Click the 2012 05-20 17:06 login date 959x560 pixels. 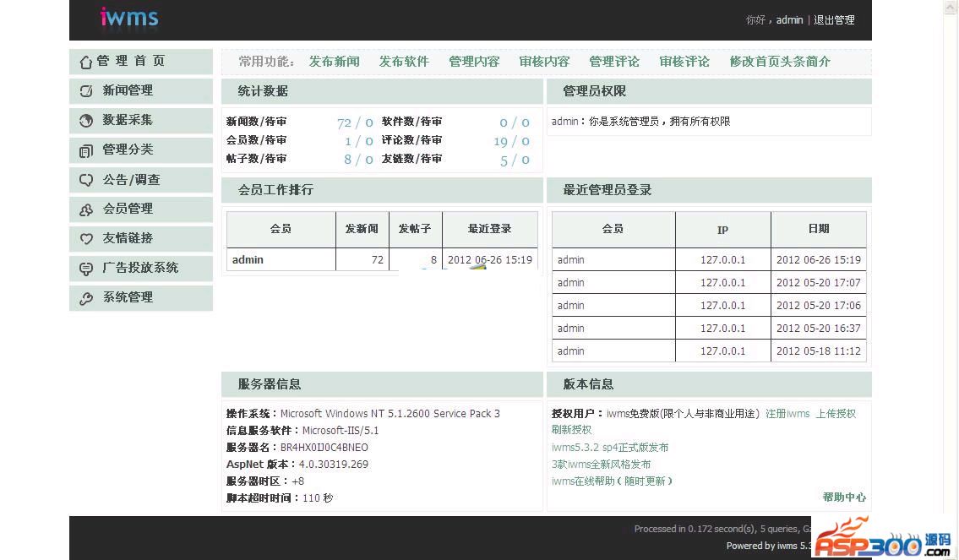click(x=819, y=305)
